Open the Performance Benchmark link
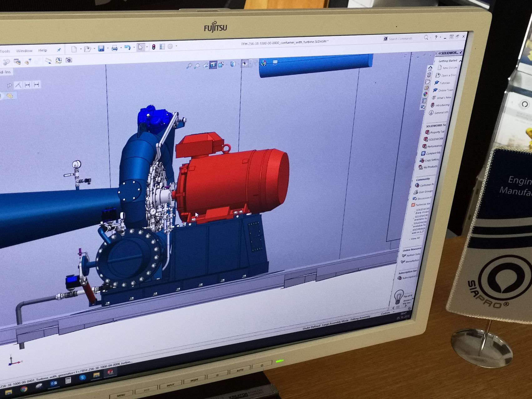The width and height of the screenshot is (532, 399). 432,146
